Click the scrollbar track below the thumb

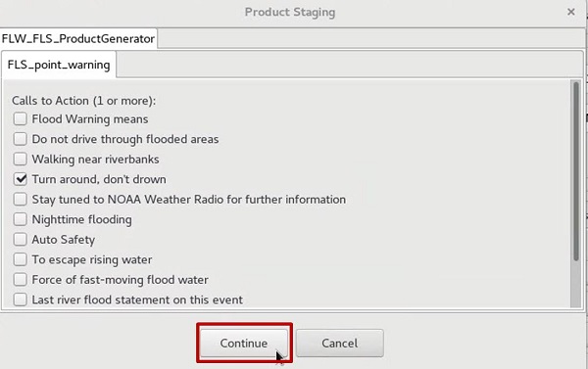pyautogui.click(x=575, y=284)
